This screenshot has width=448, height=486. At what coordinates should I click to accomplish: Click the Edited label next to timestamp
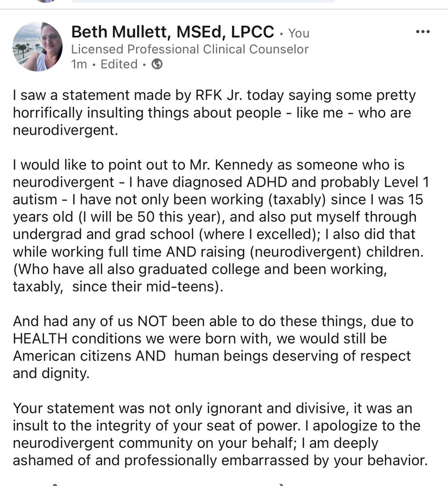(119, 64)
